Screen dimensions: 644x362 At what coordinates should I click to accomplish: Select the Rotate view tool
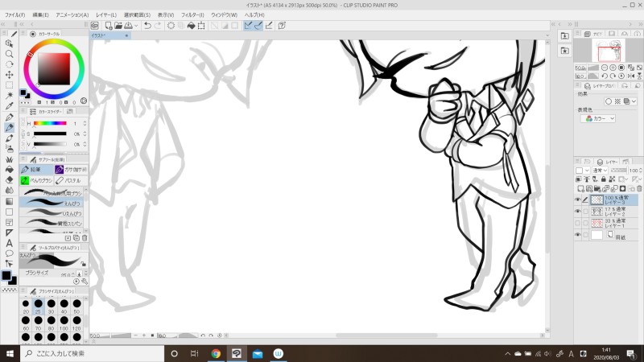[9, 64]
